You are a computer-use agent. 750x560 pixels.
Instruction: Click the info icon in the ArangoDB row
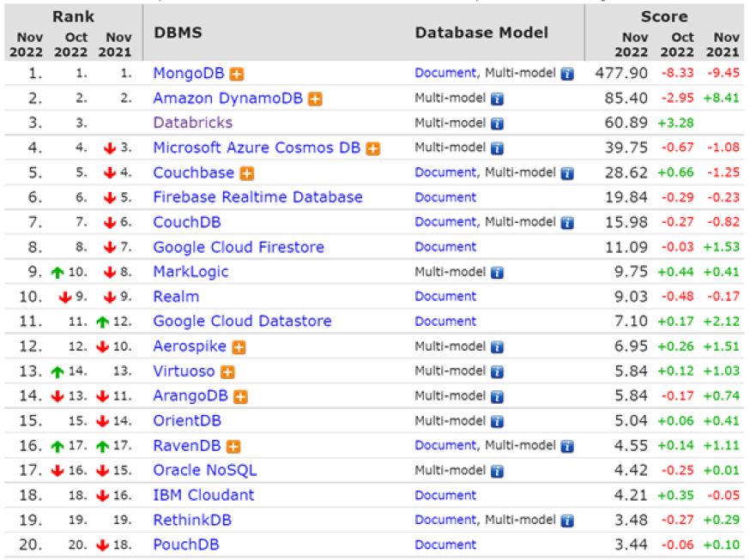(497, 396)
